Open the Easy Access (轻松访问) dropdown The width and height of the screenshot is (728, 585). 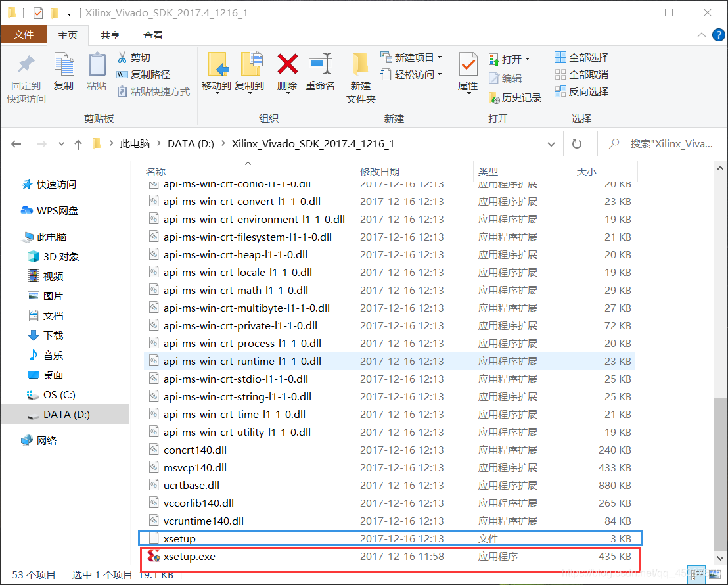[411, 74]
